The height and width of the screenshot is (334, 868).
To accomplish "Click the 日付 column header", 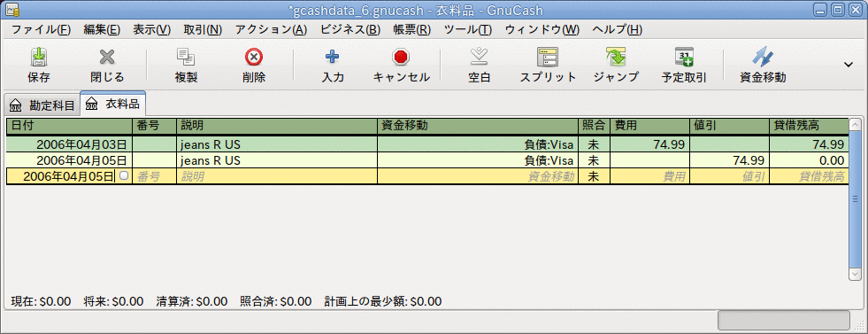I will tap(69, 126).
